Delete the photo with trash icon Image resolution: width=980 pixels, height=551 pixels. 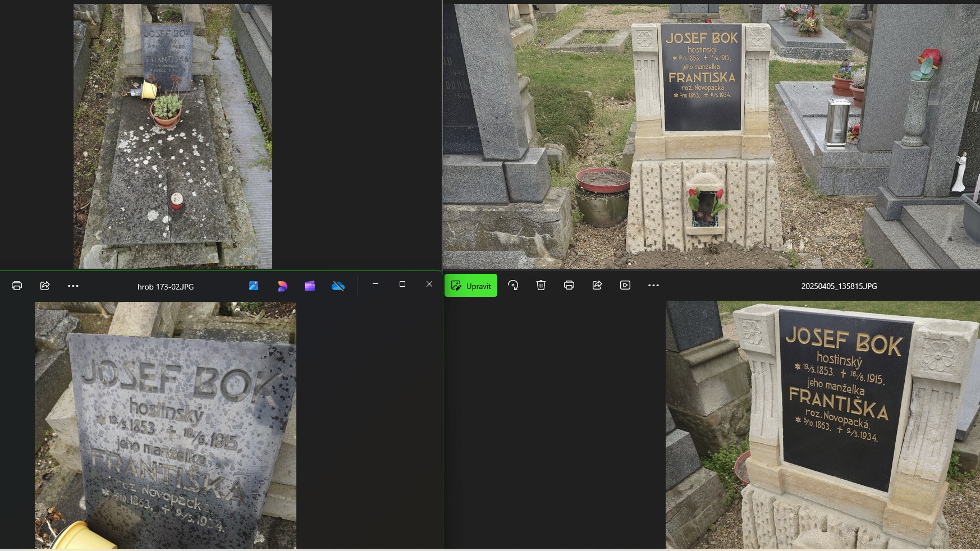click(541, 285)
